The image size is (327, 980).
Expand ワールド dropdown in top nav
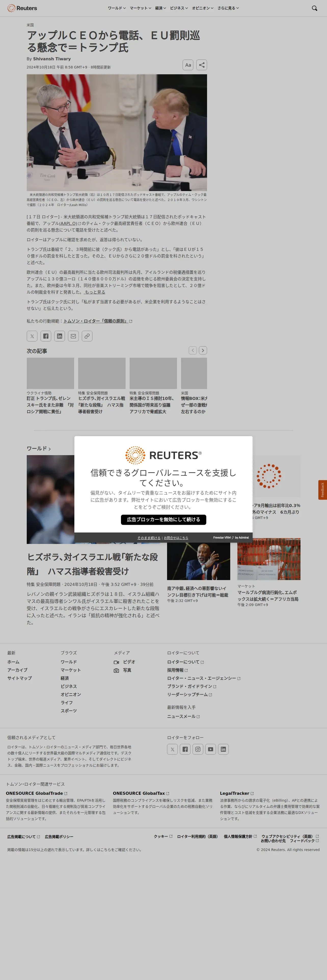pyautogui.click(x=116, y=8)
